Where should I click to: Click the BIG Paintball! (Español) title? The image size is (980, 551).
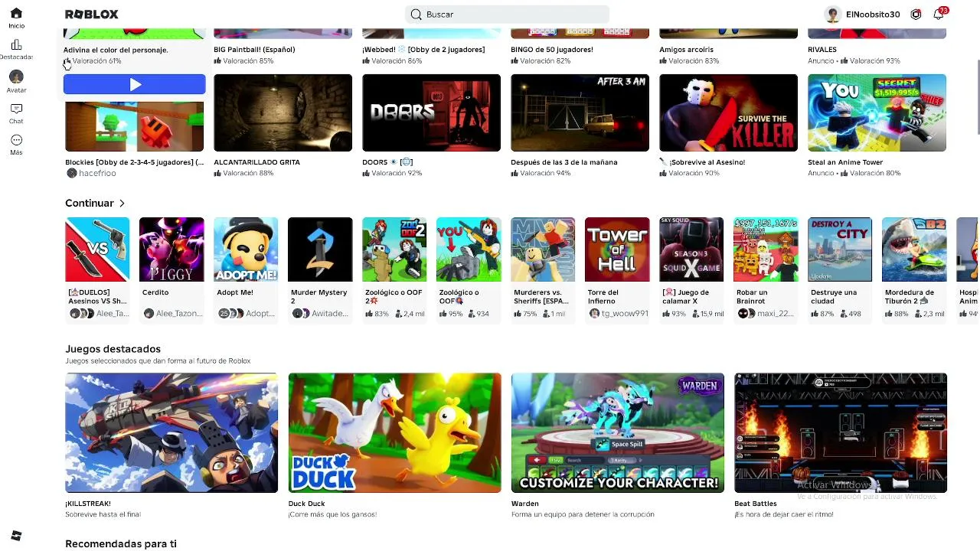click(254, 50)
